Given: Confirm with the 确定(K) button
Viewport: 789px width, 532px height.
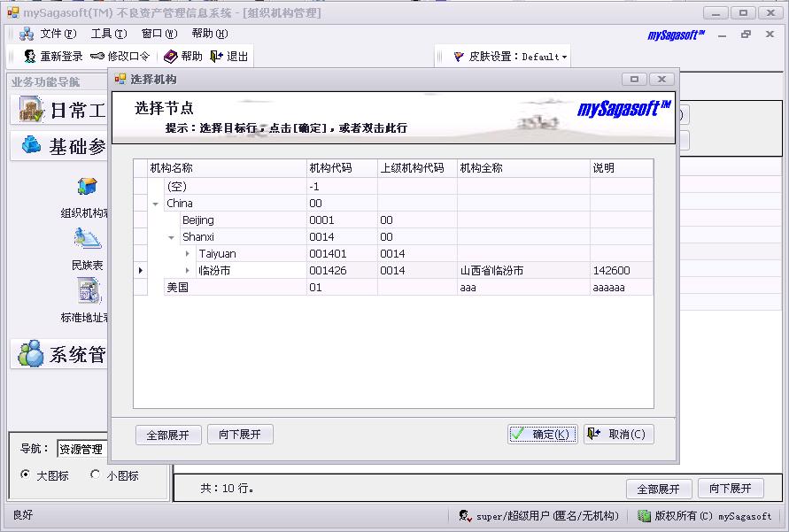Looking at the screenshot, I should pos(543,435).
